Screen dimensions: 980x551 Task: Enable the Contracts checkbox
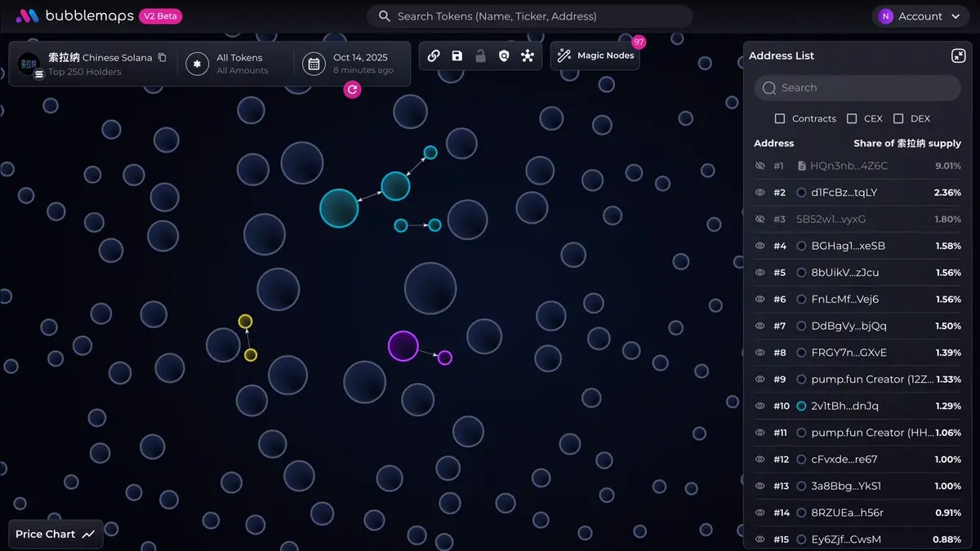(780, 118)
